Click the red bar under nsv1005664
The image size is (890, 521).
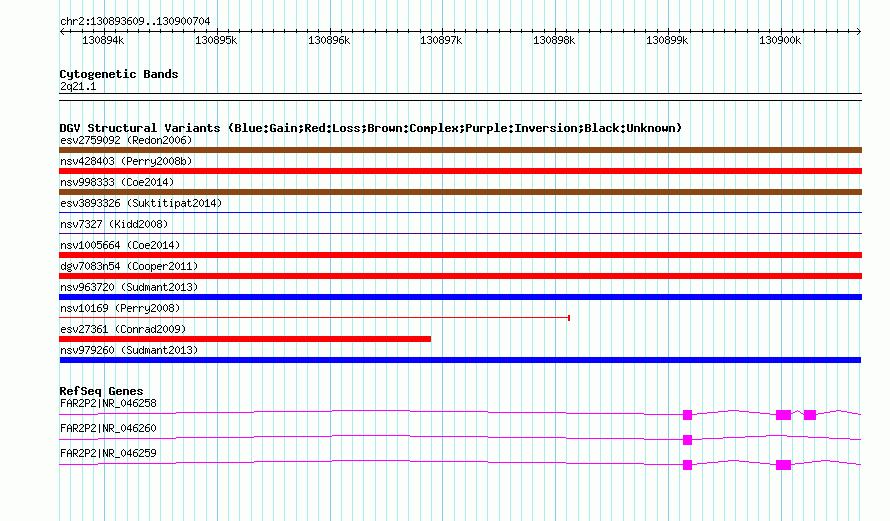coord(460,255)
